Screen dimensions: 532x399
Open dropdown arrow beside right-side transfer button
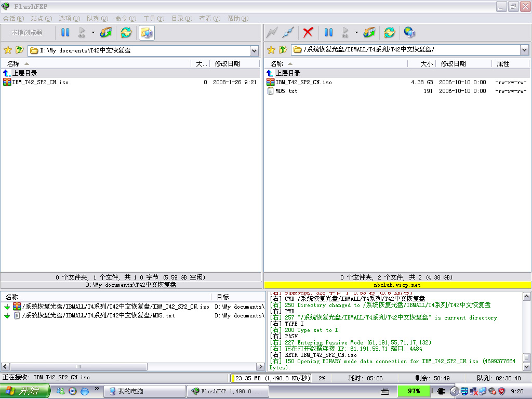click(x=356, y=33)
